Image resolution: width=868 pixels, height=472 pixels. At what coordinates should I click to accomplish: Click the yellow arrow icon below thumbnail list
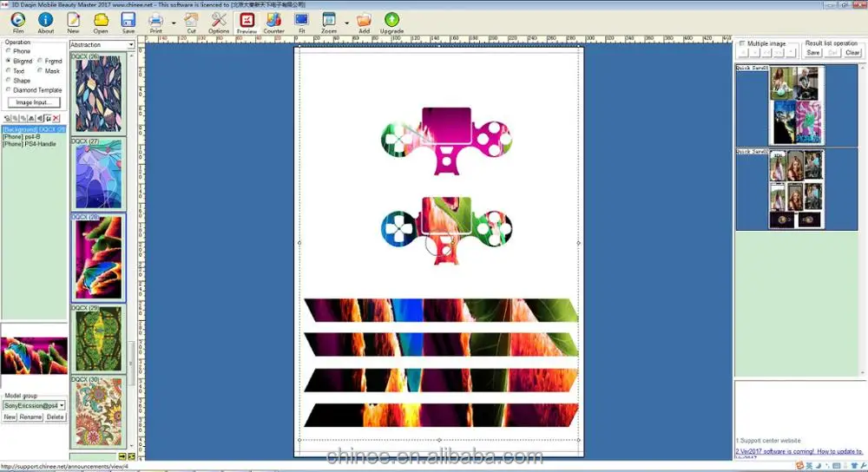[122, 456]
